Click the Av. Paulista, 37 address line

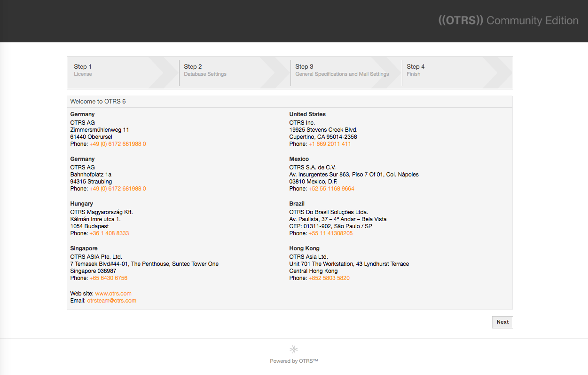coord(338,219)
